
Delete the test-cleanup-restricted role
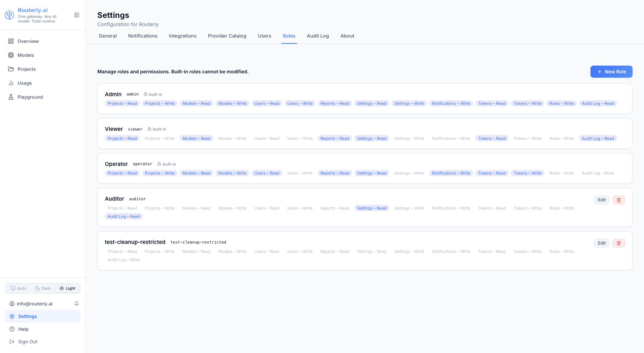[x=619, y=243]
